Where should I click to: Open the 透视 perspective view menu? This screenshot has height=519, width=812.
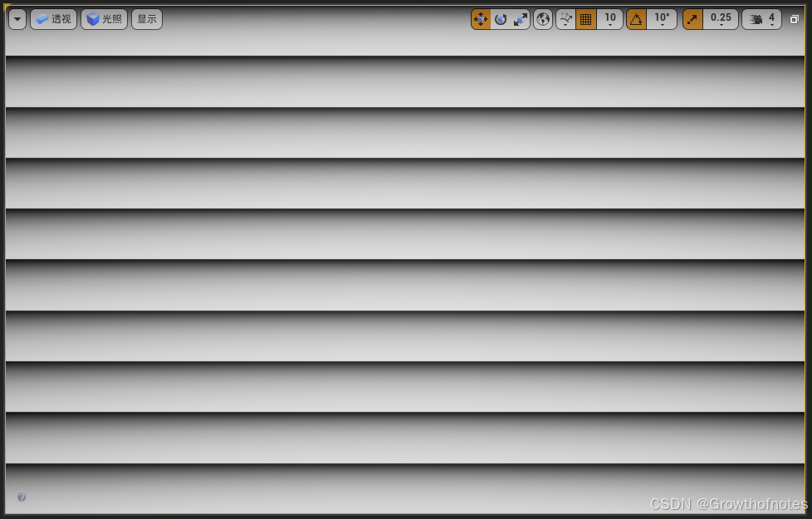53,19
